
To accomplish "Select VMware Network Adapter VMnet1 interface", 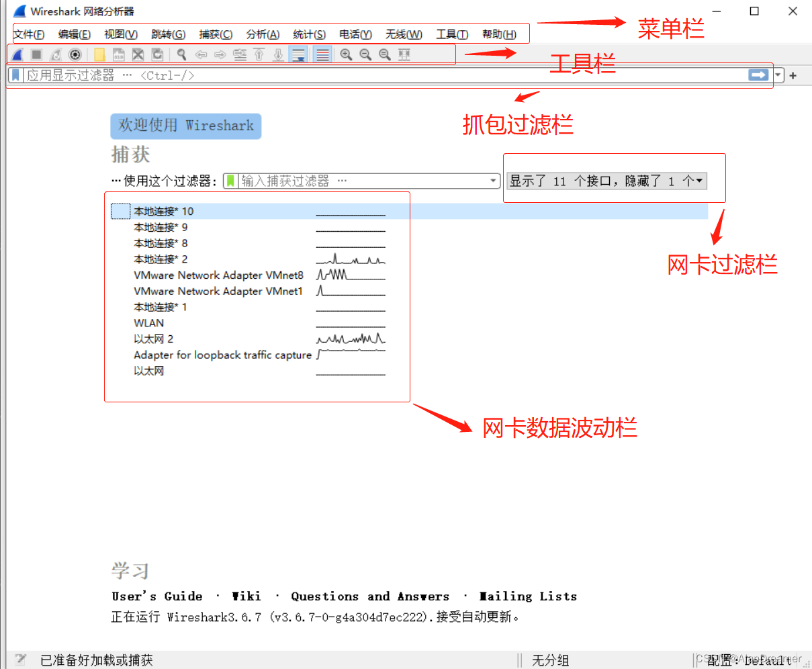I will pyautogui.click(x=218, y=292).
